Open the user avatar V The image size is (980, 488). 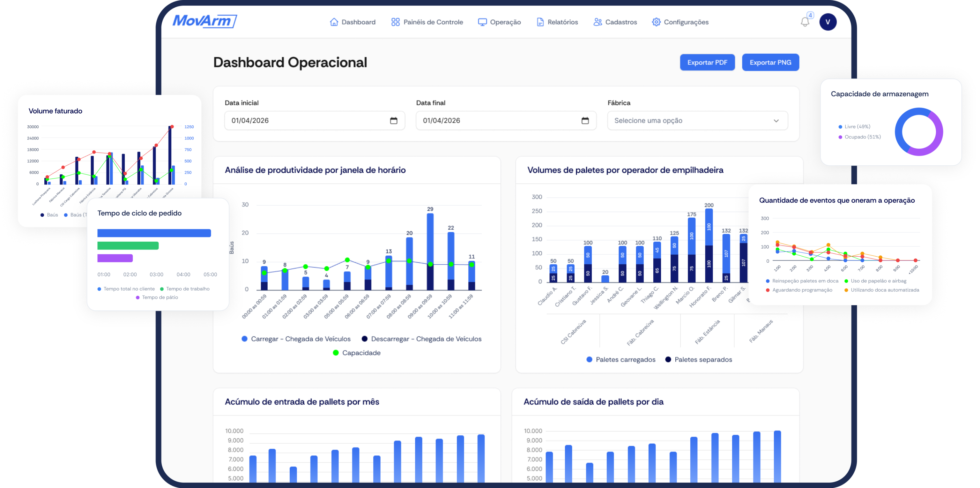(x=828, y=22)
